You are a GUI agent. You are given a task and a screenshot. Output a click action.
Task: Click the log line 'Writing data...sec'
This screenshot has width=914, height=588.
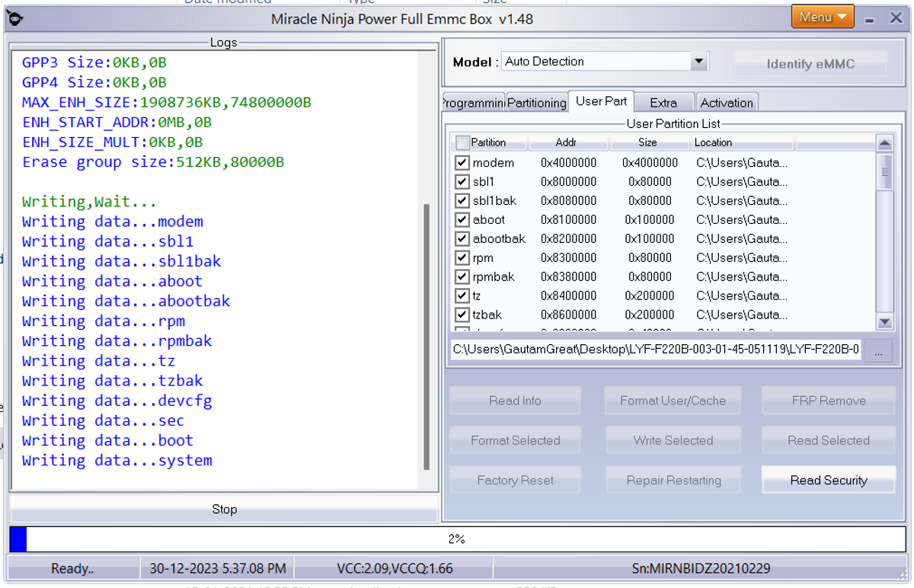(104, 420)
